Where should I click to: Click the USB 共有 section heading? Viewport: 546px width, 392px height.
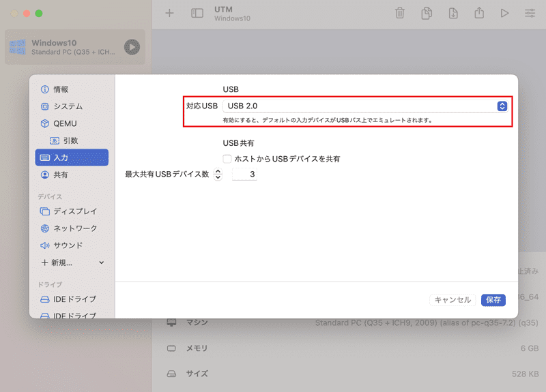238,143
